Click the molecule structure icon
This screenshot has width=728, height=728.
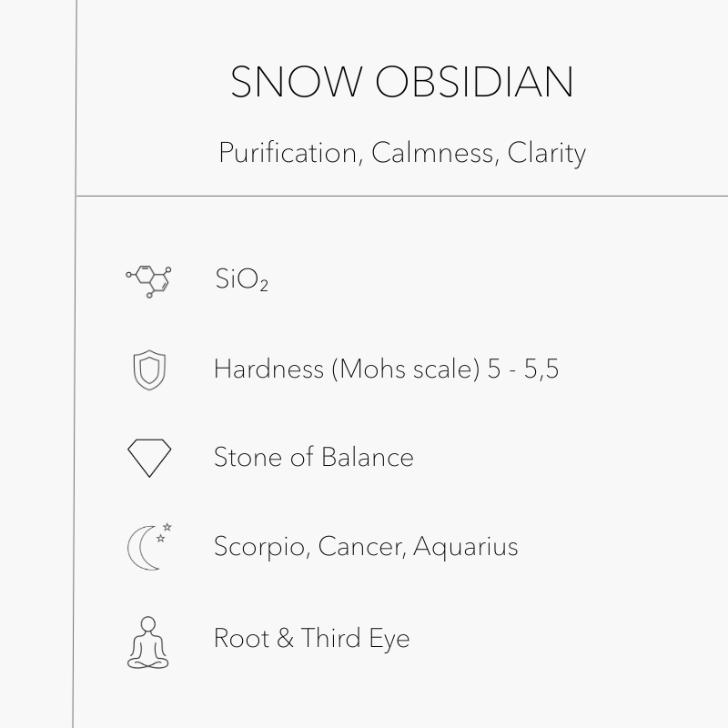tap(148, 281)
